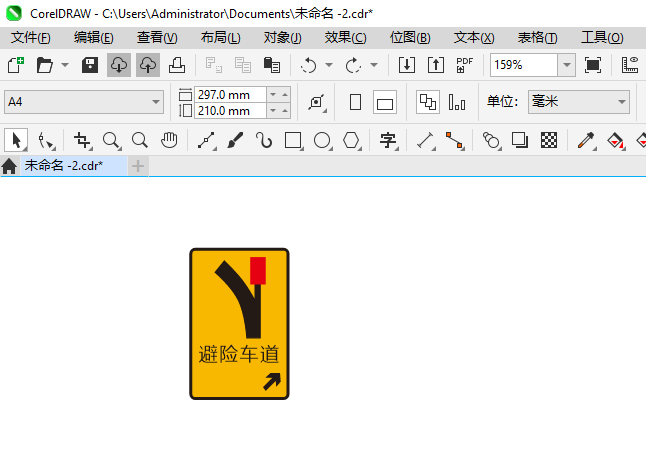The image size is (646, 452).
Task: Click the Cut icon
Action: (214, 65)
